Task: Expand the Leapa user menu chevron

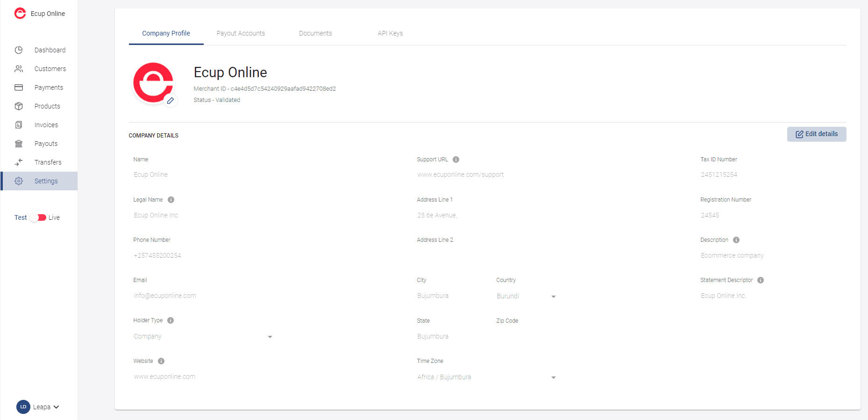Action: [x=57, y=407]
